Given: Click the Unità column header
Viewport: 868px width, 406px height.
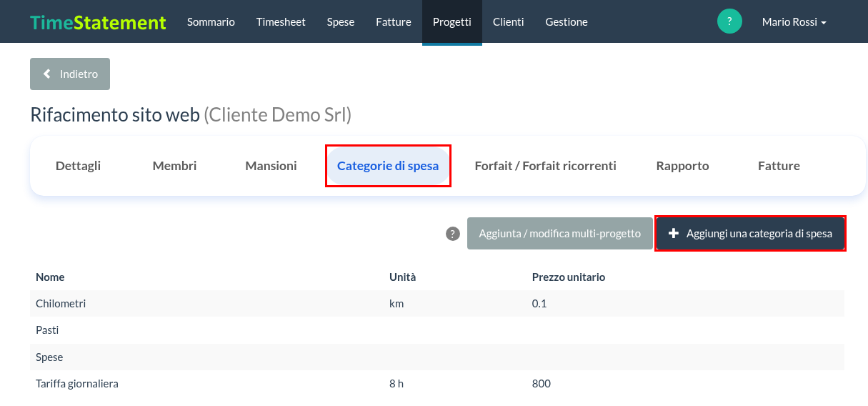Looking at the screenshot, I should [402, 277].
